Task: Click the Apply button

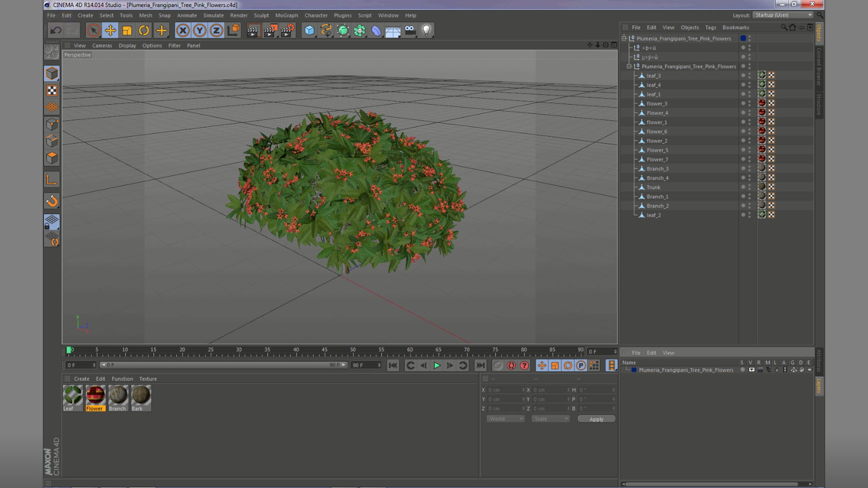Action: (x=596, y=419)
